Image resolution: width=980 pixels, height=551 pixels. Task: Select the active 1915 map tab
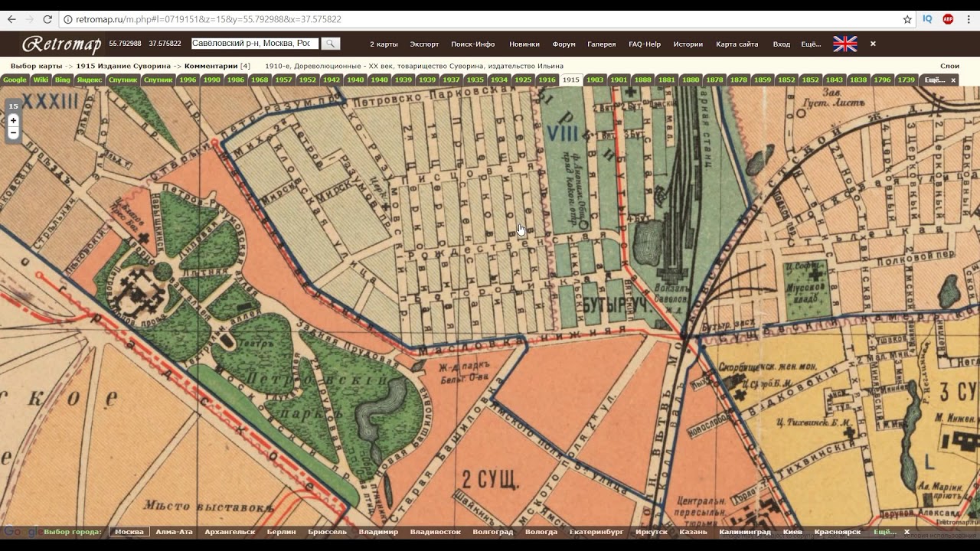[571, 80]
